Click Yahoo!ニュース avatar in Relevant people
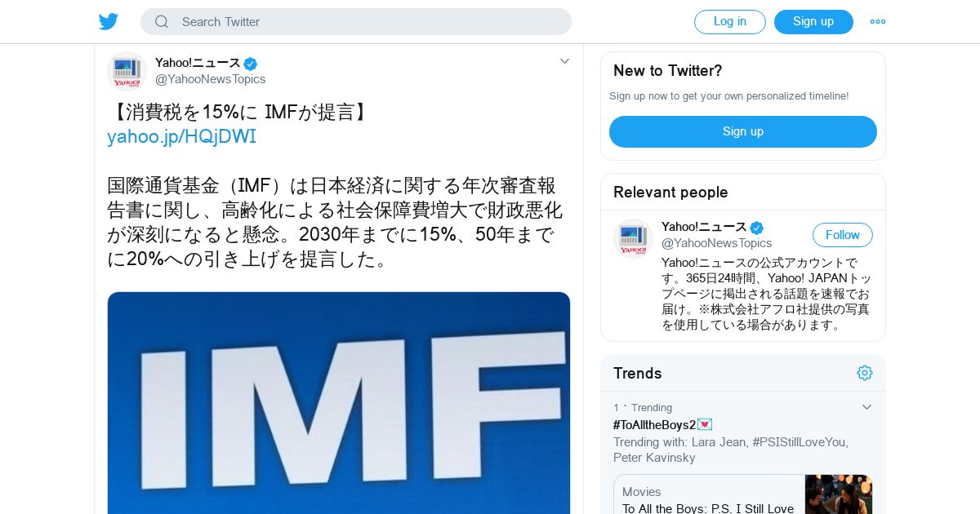Viewport: 980px width, 514px height. 633,238
